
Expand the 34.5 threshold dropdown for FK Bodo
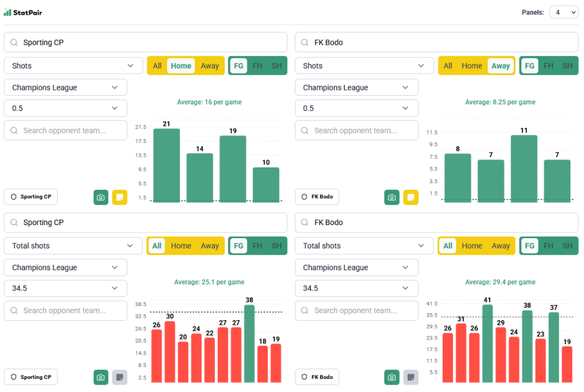tap(356, 288)
